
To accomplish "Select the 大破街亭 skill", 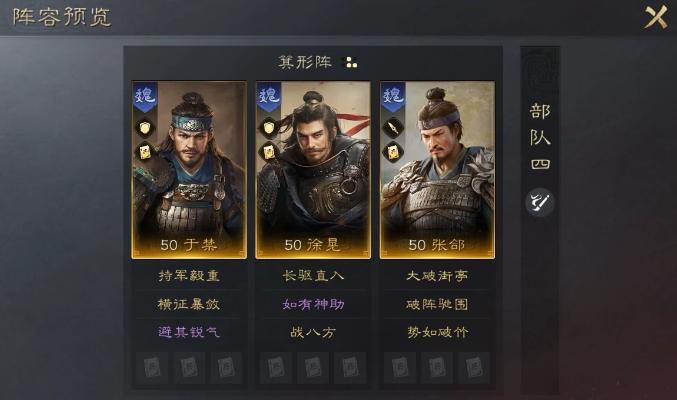I will tap(437, 276).
